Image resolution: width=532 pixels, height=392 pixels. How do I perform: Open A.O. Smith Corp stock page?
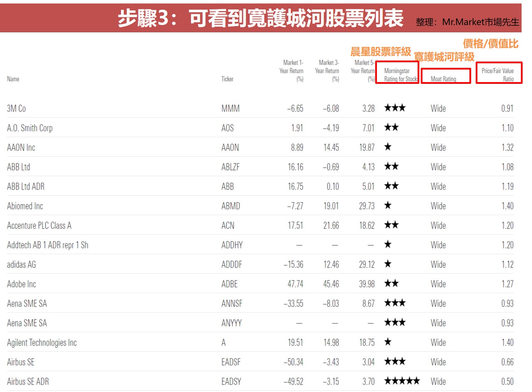[30, 128]
